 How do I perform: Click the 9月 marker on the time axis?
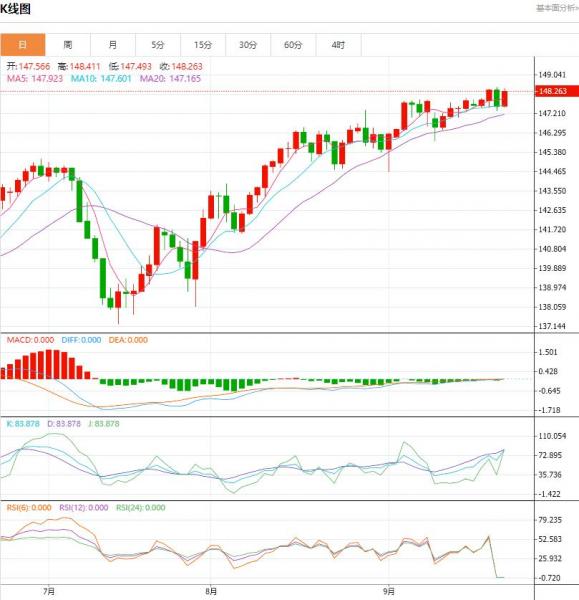[x=389, y=591]
